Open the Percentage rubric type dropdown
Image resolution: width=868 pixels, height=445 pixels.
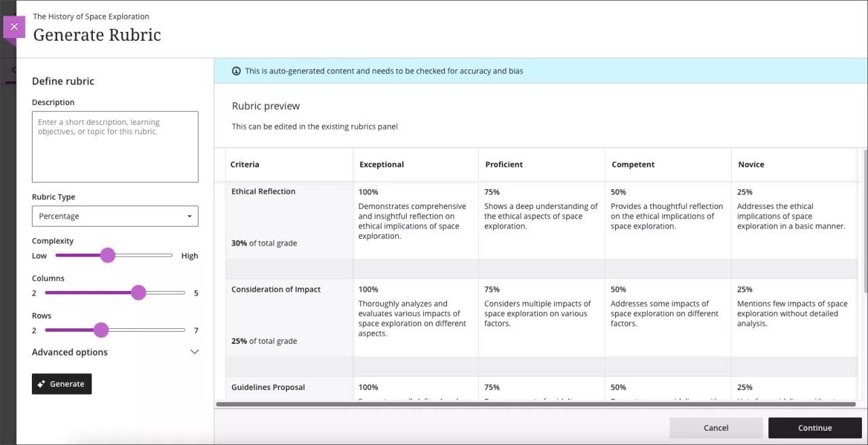point(115,216)
